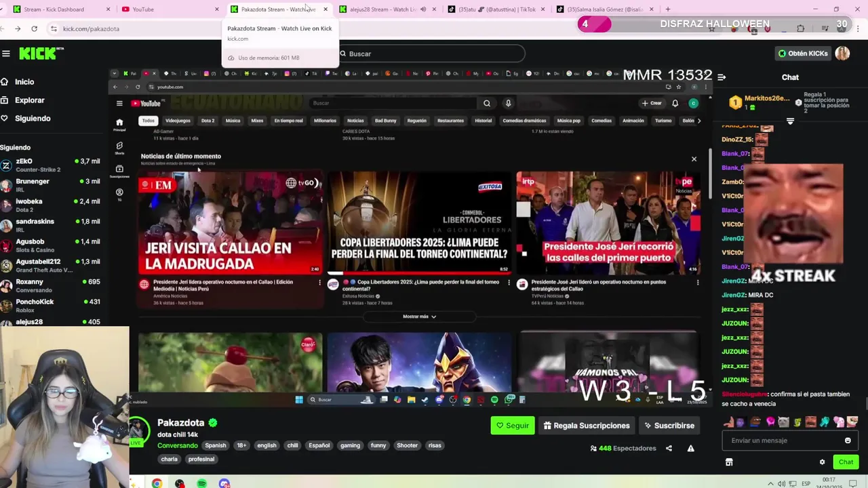
Task: Open iwobeka's channel in followed list
Action: coord(51,205)
